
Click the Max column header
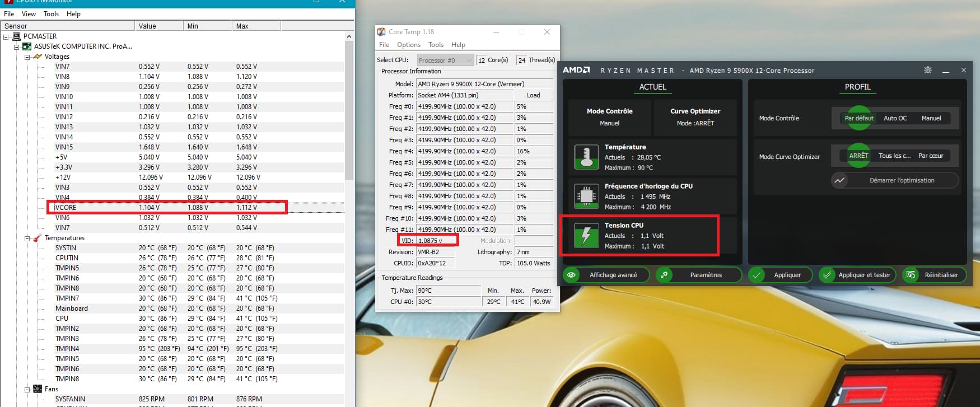(256, 26)
